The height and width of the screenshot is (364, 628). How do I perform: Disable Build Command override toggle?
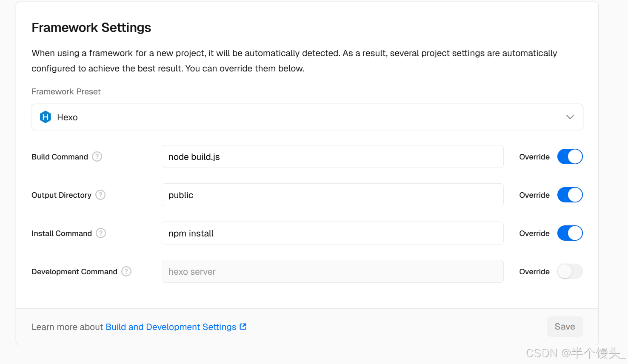[x=570, y=156]
